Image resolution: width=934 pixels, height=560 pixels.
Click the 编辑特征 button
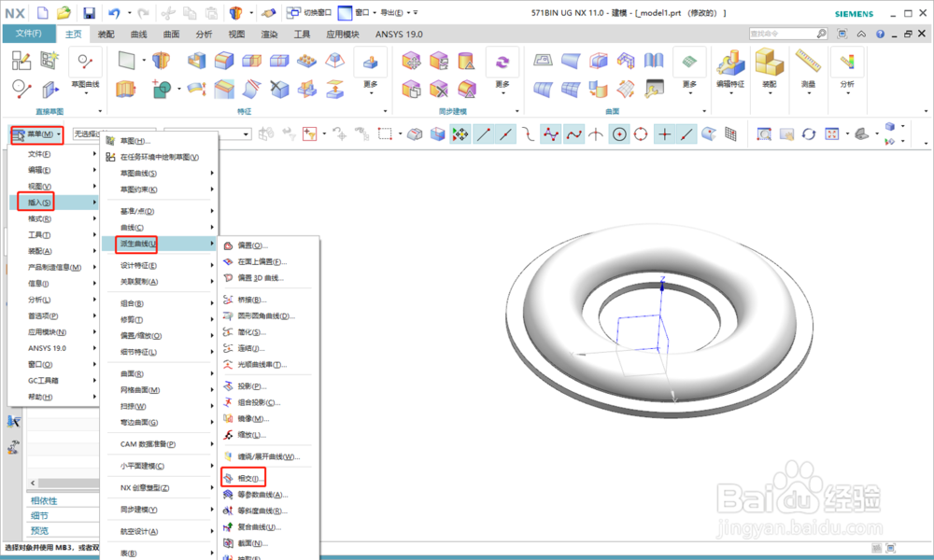pyautogui.click(x=730, y=72)
